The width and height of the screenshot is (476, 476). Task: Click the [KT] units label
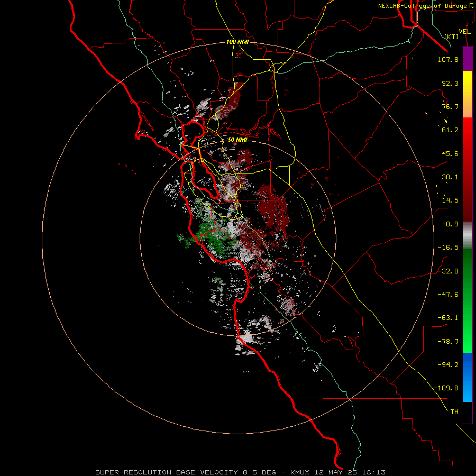pos(452,36)
